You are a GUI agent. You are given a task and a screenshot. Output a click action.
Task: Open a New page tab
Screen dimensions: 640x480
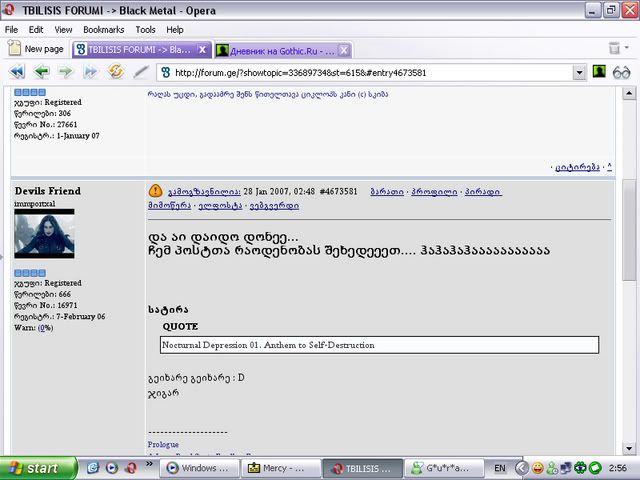click(x=36, y=49)
